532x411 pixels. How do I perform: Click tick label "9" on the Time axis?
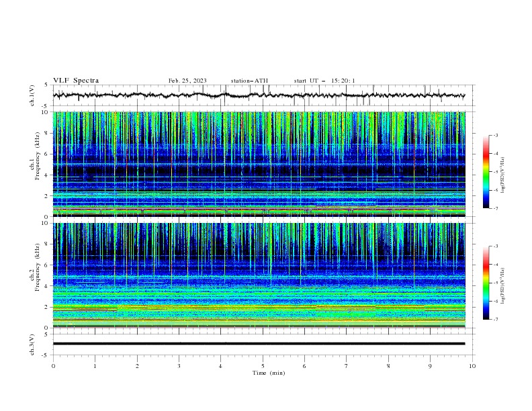pos(430,366)
